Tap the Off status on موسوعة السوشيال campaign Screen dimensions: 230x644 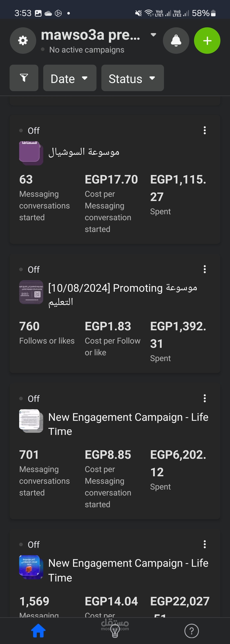pos(33,131)
